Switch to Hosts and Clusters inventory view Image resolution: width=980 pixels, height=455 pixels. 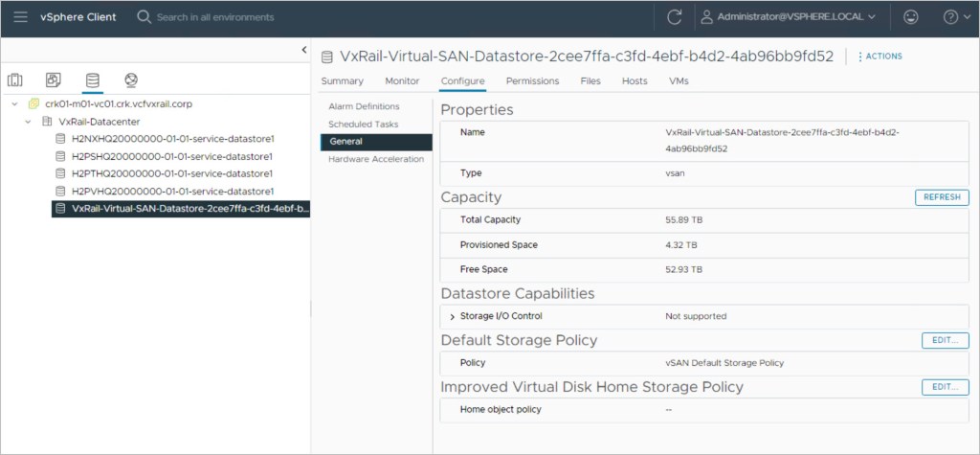coord(15,80)
